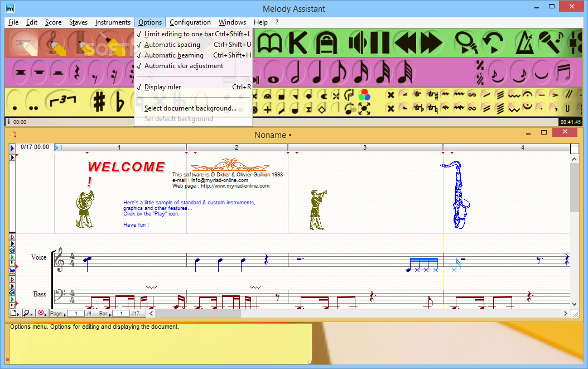This screenshot has height=369, width=588.
Task: Click the K icon in green toolbar
Action: click(298, 43)
